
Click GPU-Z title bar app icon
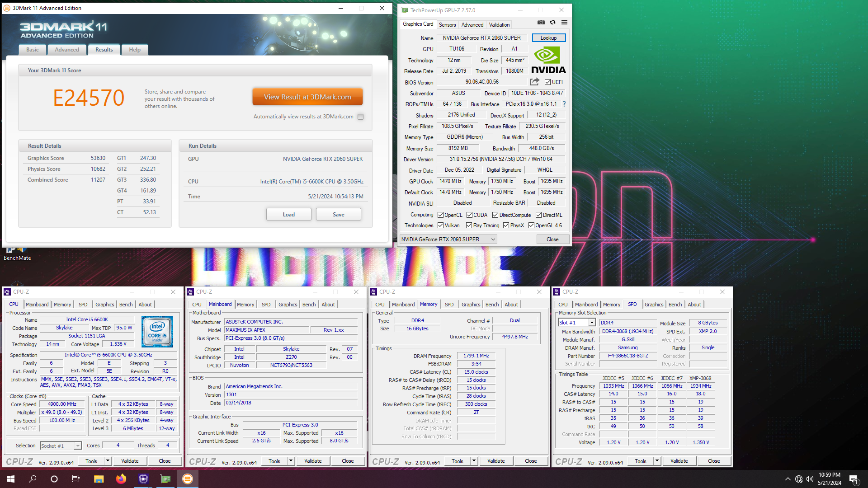[x=404, y=10]
